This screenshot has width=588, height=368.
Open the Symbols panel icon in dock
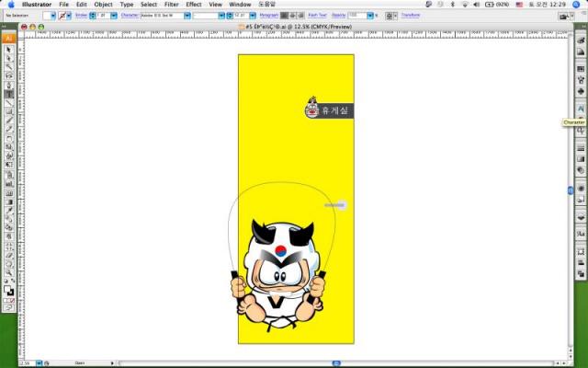tap(581, 92)
